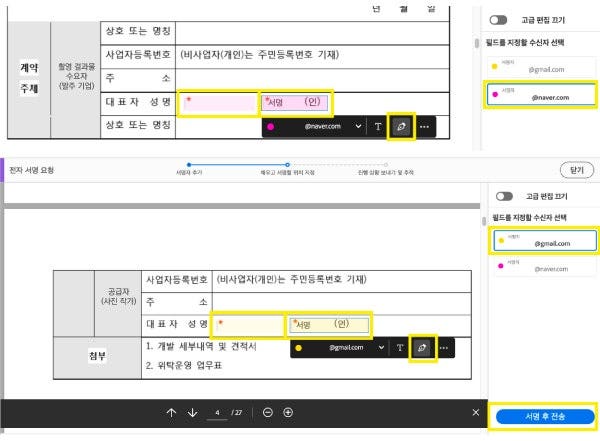Select the text field T icon in gmail.com toolbar

[x=400, y=348]
